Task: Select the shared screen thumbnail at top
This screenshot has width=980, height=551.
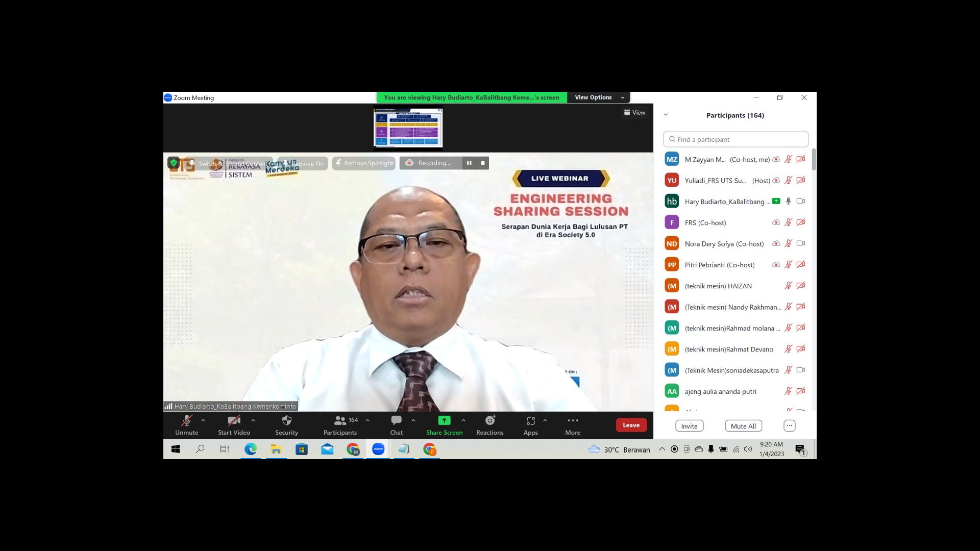Action: 408,128
